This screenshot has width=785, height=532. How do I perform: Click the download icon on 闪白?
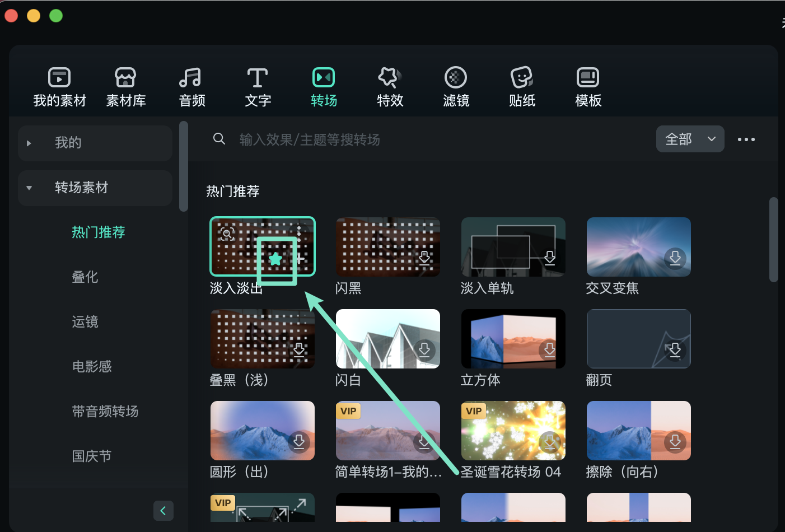point(424,350)
